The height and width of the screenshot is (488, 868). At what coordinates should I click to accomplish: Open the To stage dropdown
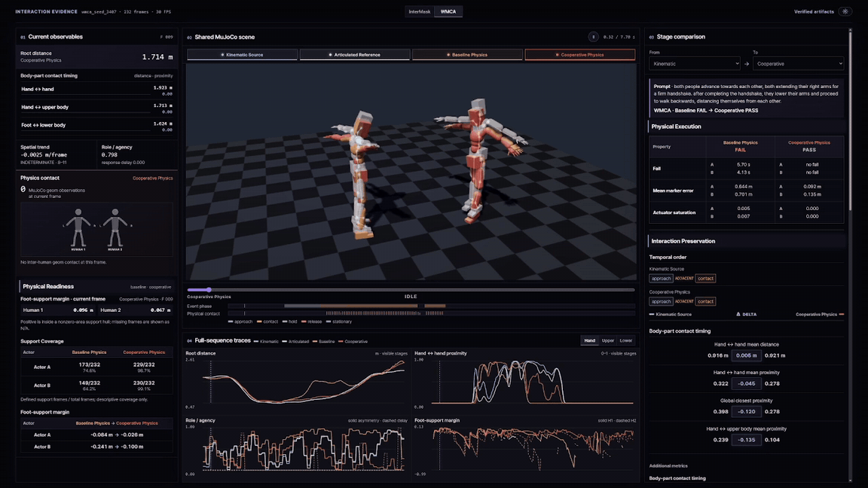pyautogui.click(x=798, y=63)
